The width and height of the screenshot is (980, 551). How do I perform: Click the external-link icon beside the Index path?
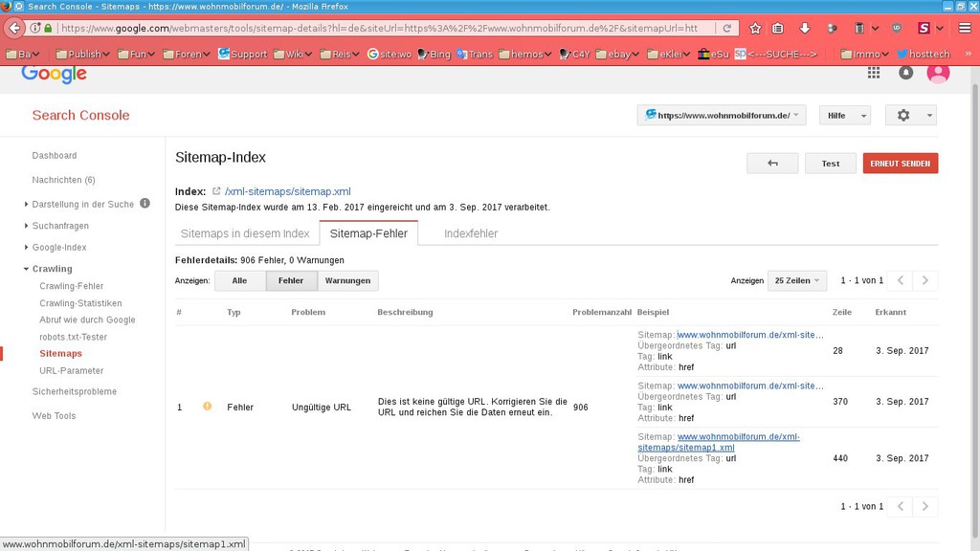click(216, 191)
